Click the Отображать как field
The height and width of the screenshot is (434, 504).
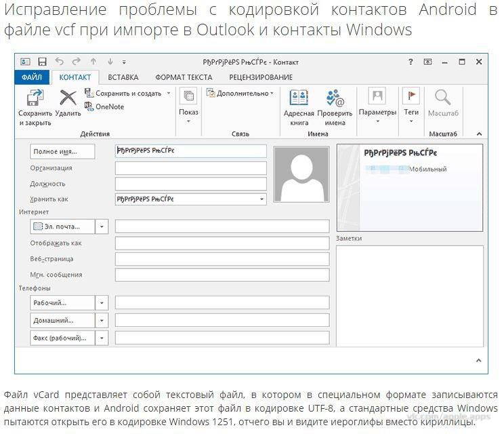click(x=222, y=243)
